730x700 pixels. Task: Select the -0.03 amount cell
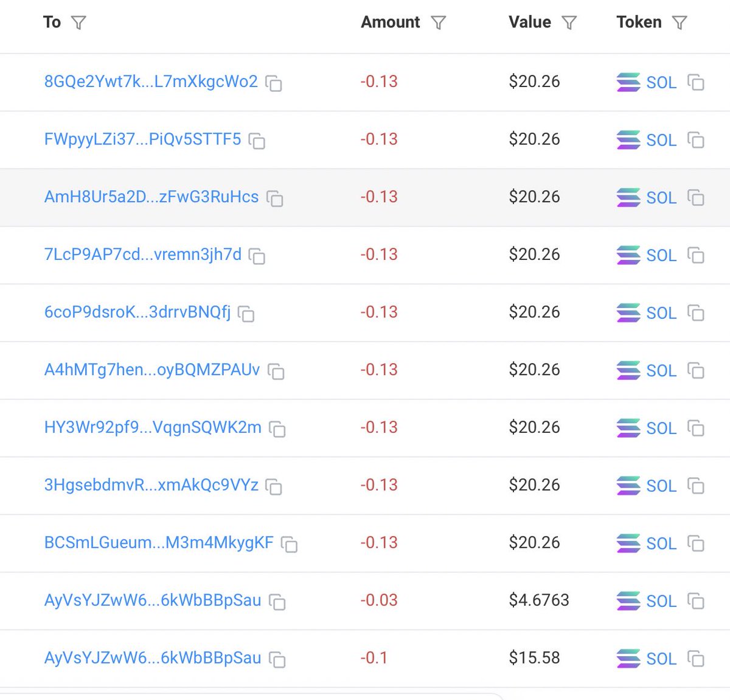click(x=378, y=600)
